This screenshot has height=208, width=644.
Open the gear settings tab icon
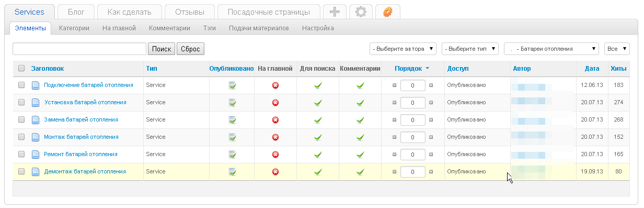361,12
